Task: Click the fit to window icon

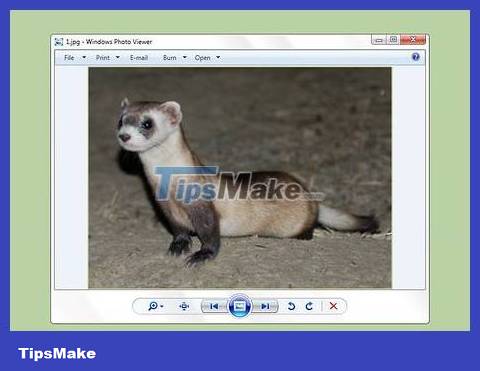Action: point(184,306)
